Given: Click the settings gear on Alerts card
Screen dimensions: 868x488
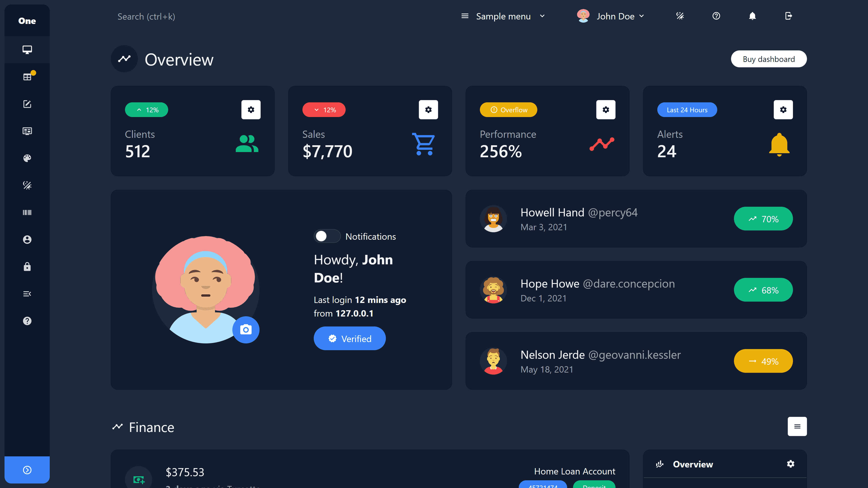Looking at the screenshot, I should pyautogui.click(x=783, y=110).
